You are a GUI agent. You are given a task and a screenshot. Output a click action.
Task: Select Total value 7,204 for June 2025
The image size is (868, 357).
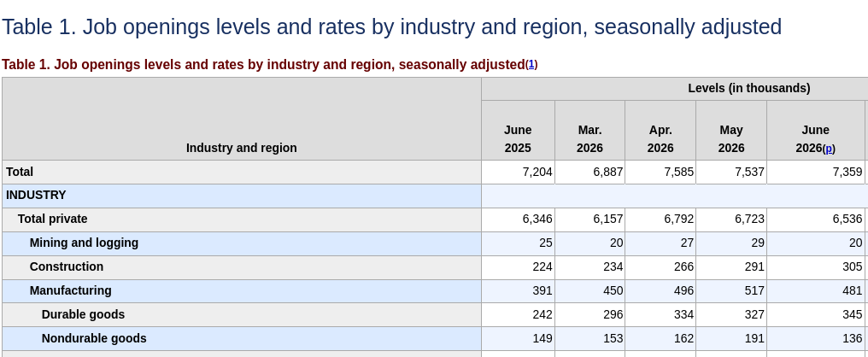pyautogui.click(x=537, y=173)
